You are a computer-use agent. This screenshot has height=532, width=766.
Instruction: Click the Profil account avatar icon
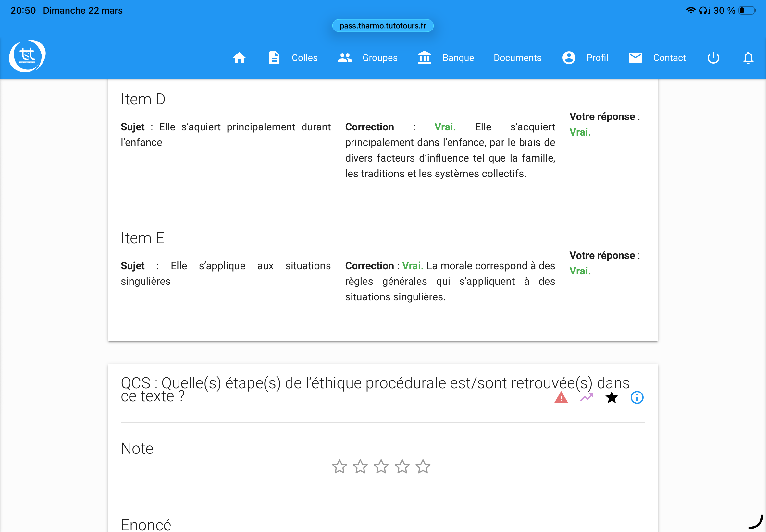click(x=569, y=58)
